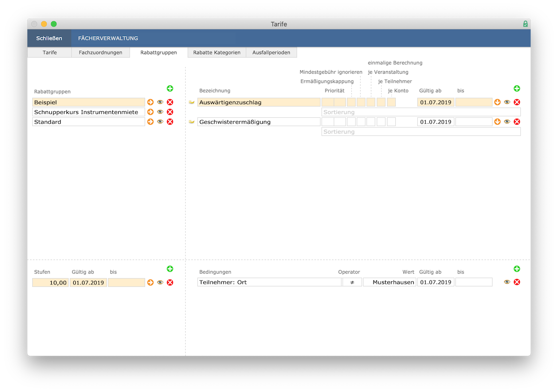This screenshot has height=392, width=558.
Task: Check je Teilnehmer for Auswärtigenzuschlag
Action: (x=381, y=102)
